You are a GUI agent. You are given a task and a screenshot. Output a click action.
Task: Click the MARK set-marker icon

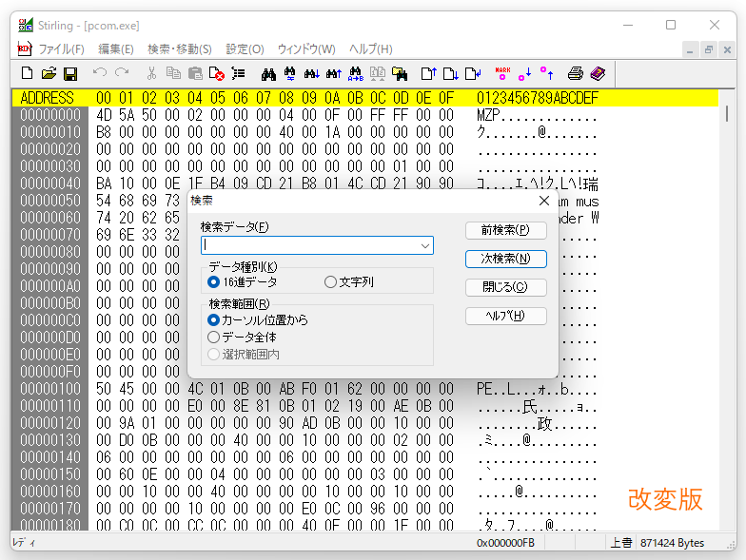point(502,72)
